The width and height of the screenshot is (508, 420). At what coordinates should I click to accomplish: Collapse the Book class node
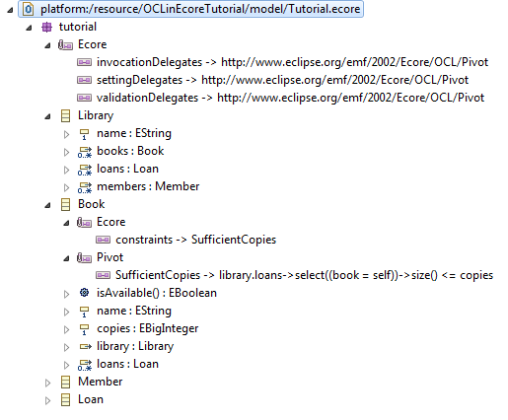[x=47, y=205]
